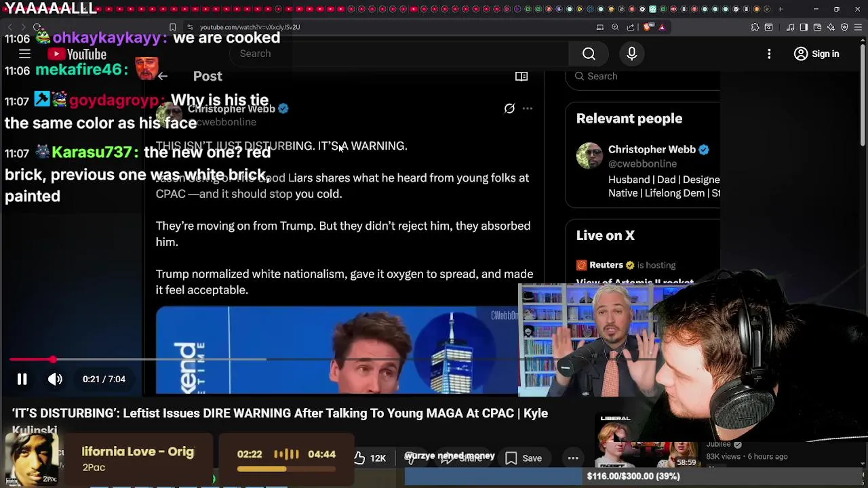The image size is (868, 488).
Task: Click the 2Pac album art in music widget
Action: tap(32, 460)
